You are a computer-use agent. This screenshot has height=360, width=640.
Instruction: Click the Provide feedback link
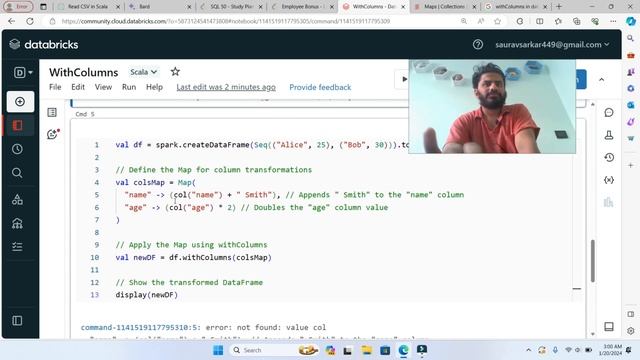pyautogui.click(x=320, y=87)
